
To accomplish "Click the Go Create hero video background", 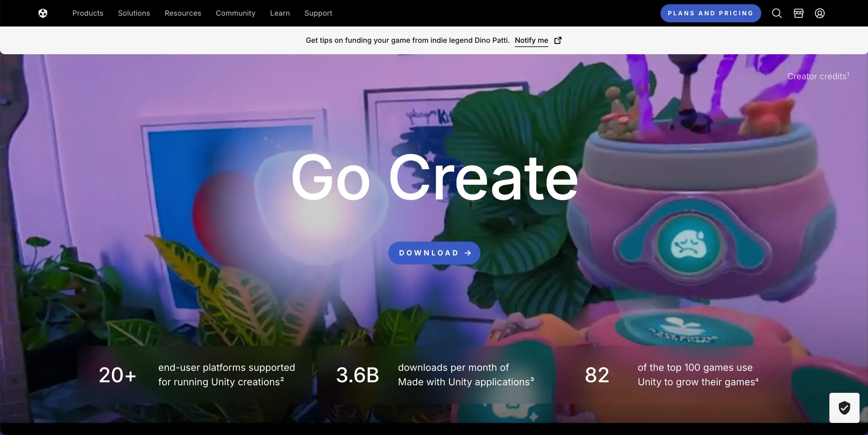I will tap(434, 135).
